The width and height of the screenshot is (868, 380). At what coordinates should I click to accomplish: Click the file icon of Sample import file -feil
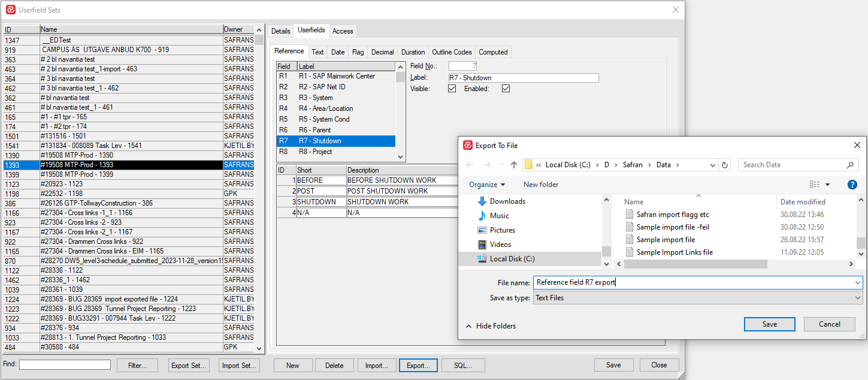click(x=630, y=227)
